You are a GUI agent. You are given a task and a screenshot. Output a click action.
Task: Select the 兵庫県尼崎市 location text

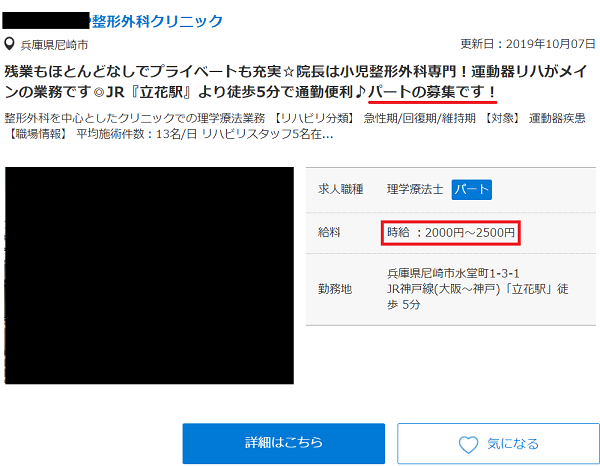coord(55,45)
